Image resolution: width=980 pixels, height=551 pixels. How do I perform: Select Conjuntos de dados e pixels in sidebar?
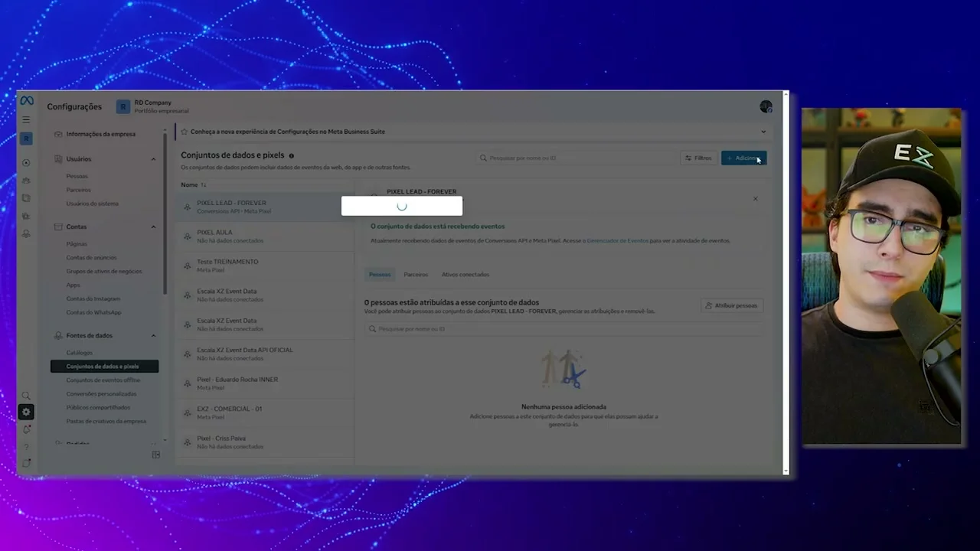coord(105,367)
